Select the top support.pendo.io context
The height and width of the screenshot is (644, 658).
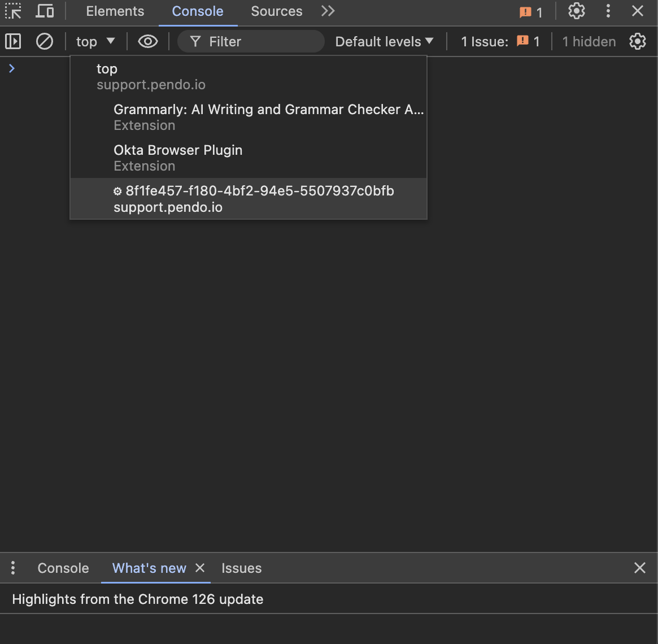[x=249, y=76]
